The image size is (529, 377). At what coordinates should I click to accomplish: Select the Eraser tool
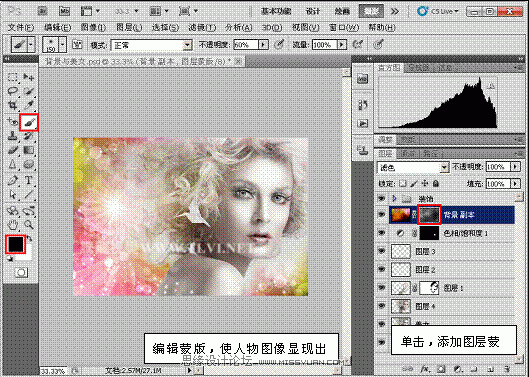point(13,150)
